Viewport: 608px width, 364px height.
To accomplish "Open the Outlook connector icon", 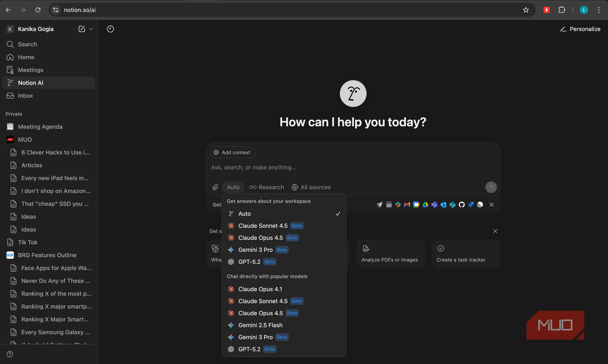I will coord(443,204).
